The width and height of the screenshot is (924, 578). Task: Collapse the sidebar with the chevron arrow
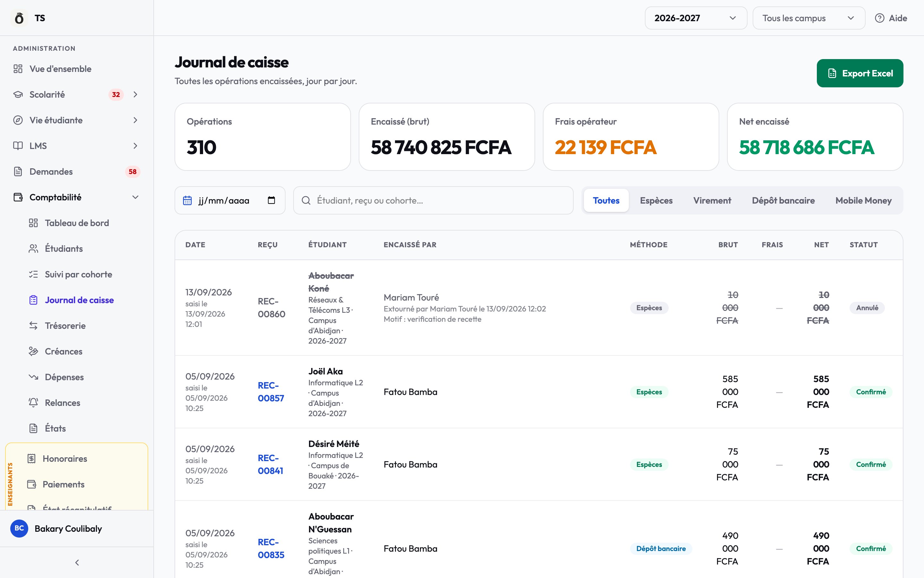pos(77,562)
